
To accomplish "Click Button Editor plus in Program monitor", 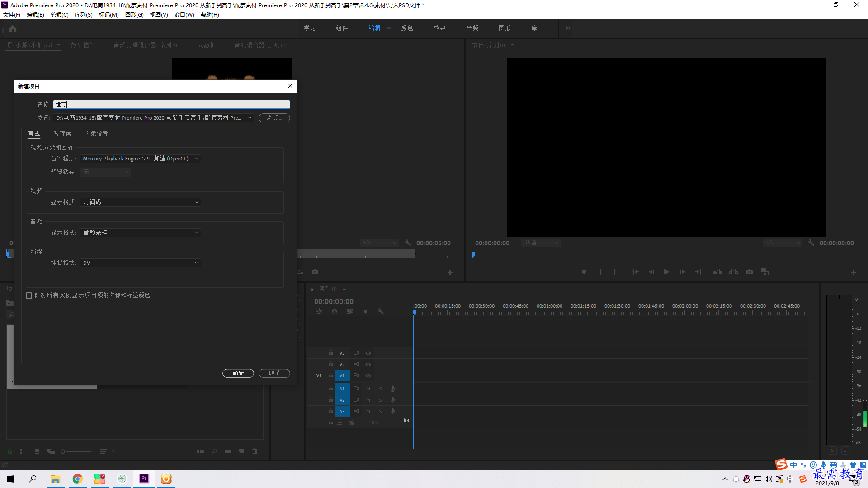I will (x=853, y=273).
